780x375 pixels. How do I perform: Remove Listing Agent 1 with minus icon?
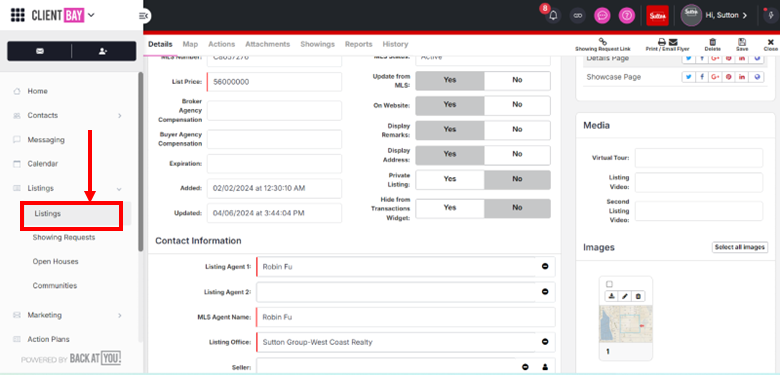tap(545, 267)
